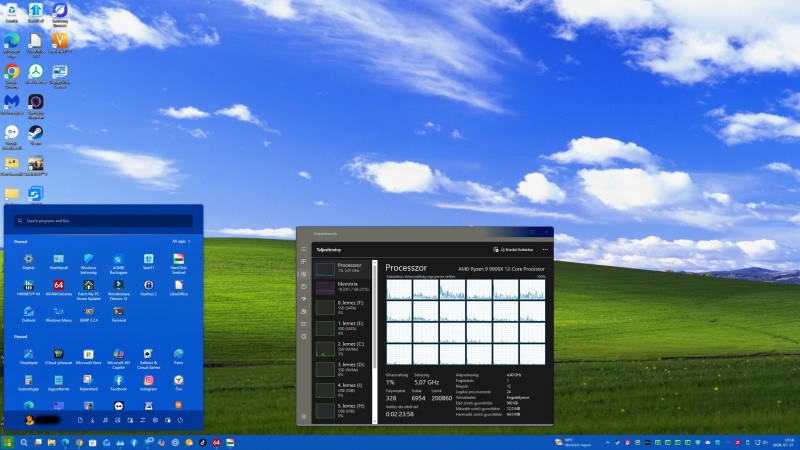This screenshot has height=450, width=800.
Task: Select 0. lemez (F:) disk entry
Action: coord(342,308)
